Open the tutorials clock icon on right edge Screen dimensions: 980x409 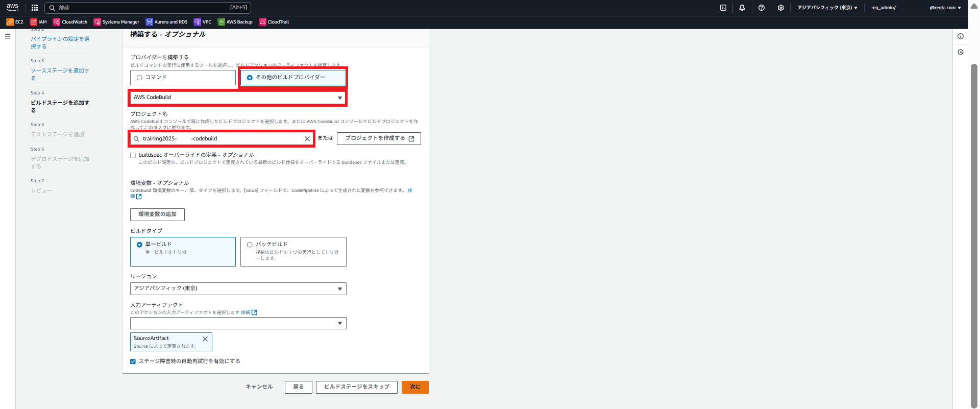click(x=961, y=52)
